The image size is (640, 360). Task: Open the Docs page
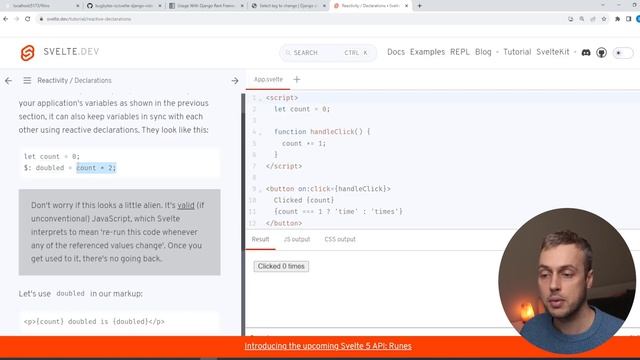point(396,52)
